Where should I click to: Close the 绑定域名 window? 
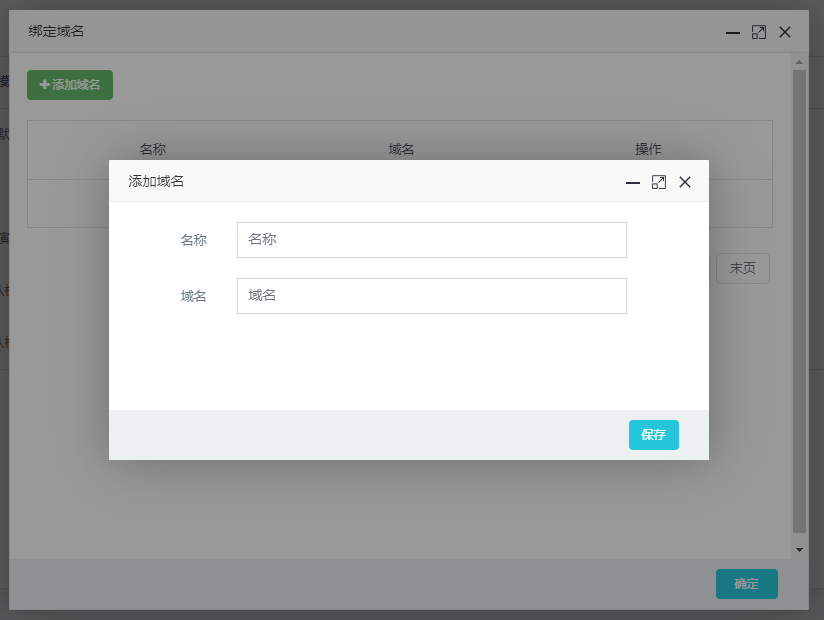click(785, 32)
